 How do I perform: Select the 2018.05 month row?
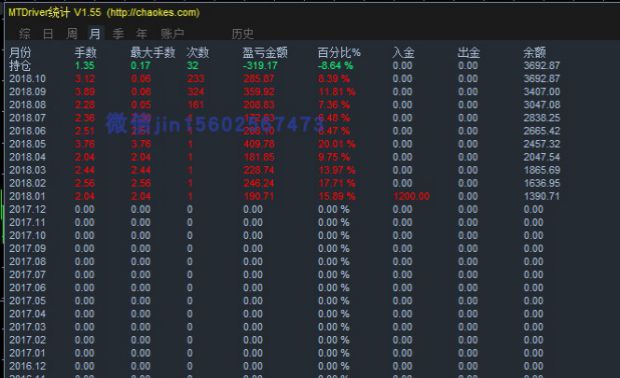(x=285, y=144)
